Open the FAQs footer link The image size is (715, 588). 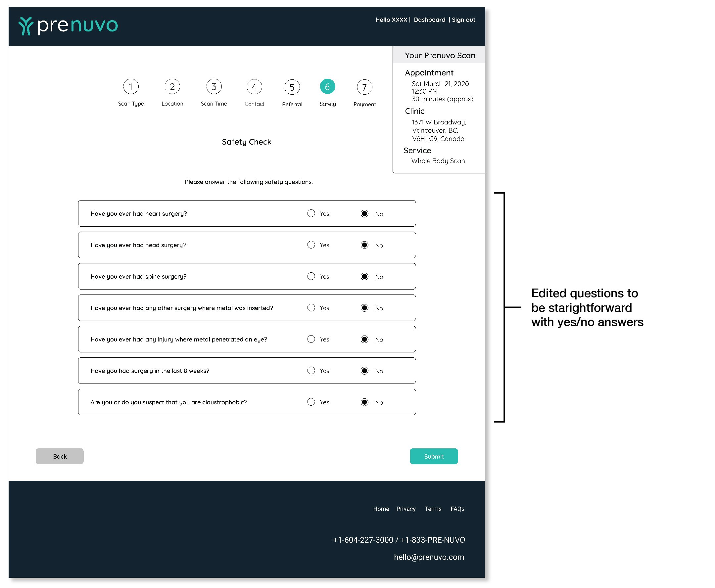[x=457, y=508]
